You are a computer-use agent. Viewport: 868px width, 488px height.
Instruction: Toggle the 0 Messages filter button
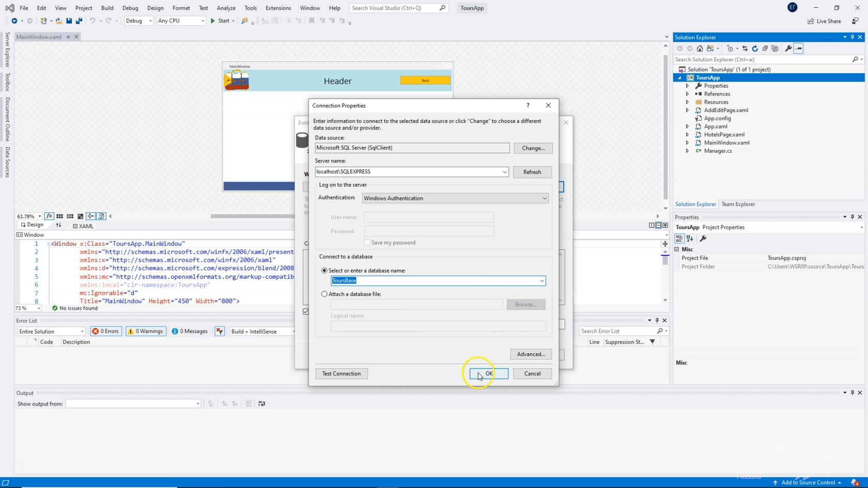coord(190,332)
